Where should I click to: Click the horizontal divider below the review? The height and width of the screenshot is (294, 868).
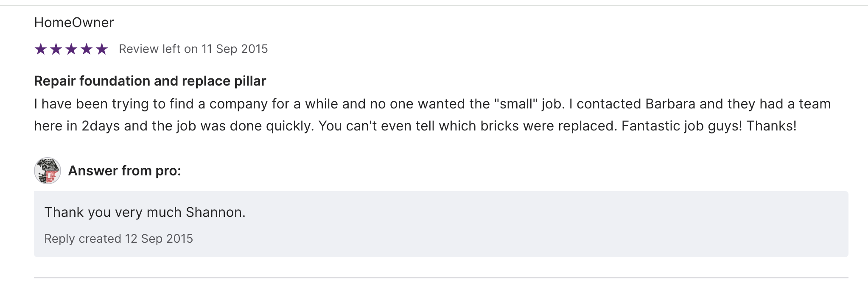coord(441,278)
